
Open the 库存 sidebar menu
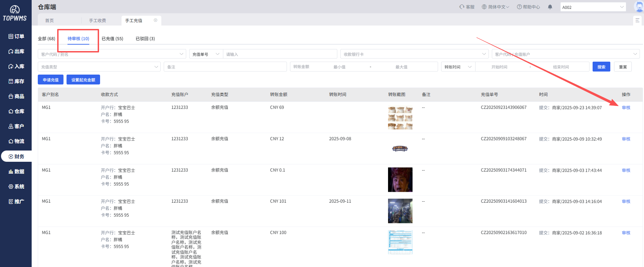16,81
